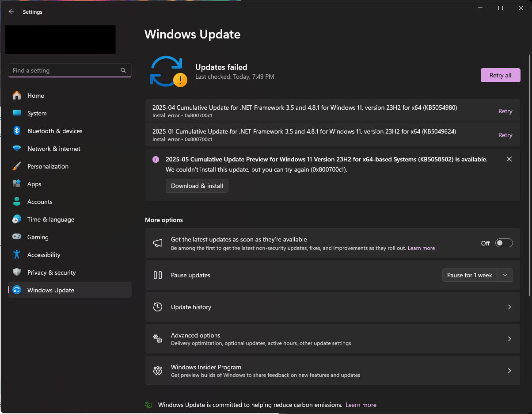The width and height of the screenshot is (532, 414).
Task: Click the Home house icon
Action: point(17,96)
